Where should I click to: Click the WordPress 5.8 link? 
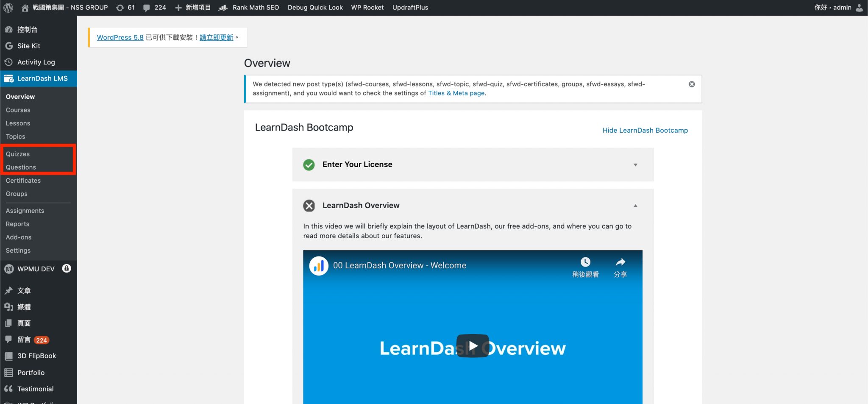point(120,37)
